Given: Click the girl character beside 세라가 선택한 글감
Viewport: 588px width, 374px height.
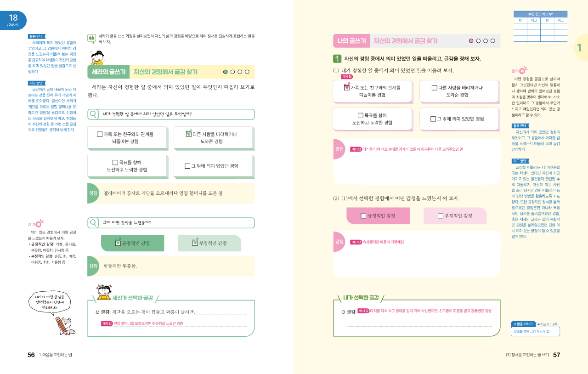Looking at the screenshot, I should 104,292.
